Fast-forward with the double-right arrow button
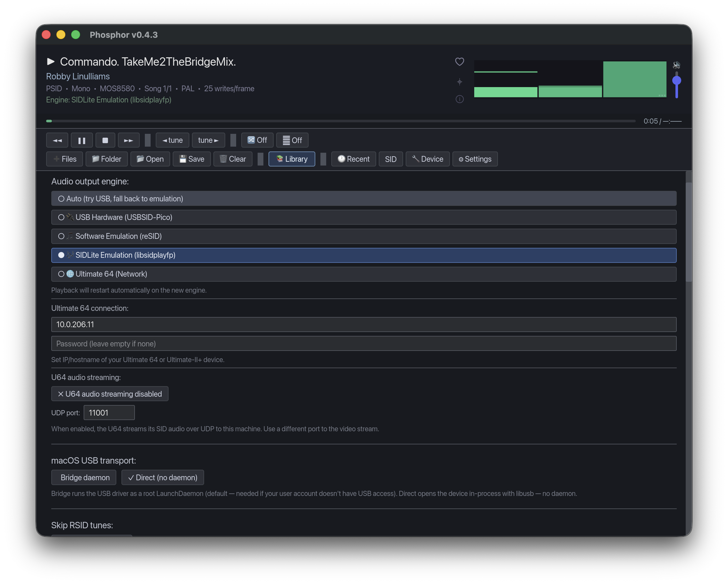 click(128, 140)
